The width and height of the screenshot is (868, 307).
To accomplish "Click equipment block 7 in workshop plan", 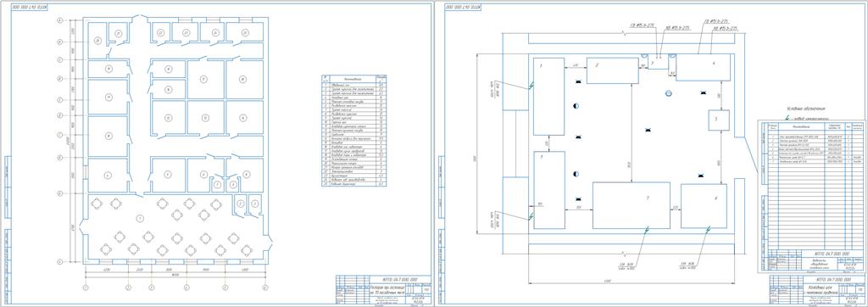I will [631, 205].
